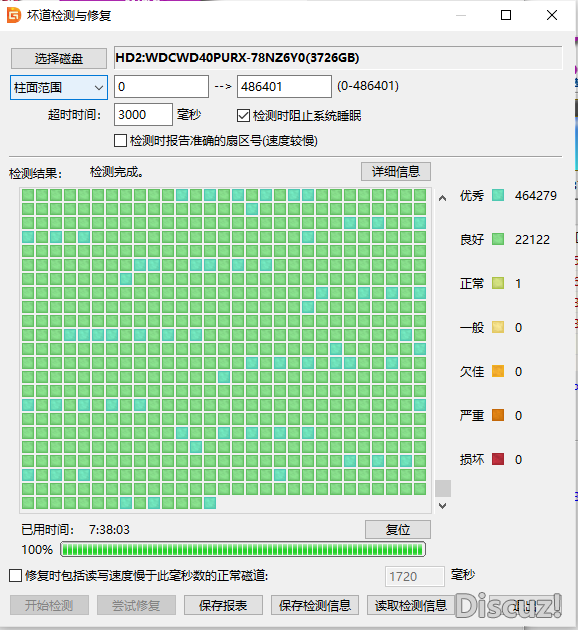Click the 损坏 red legend swatch
Viewport: 578px width, 630px height.
click(x=498, y=459)
